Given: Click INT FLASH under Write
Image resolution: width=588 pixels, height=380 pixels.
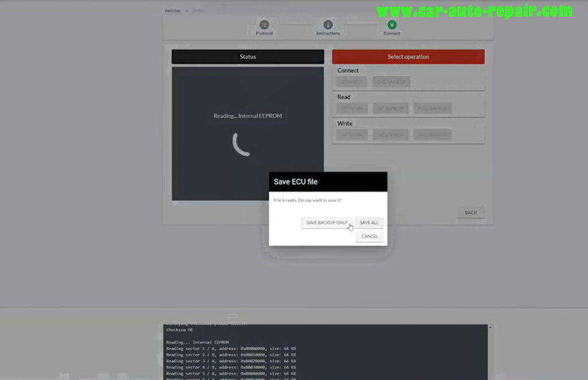Looking at the screenshot, I should [x=351, y=135].
